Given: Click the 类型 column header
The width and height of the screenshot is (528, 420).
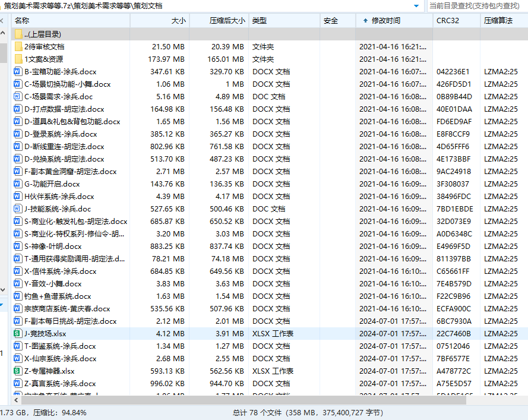Looking at the screenshot, I should pyautogui.click(x=259, y=21).
